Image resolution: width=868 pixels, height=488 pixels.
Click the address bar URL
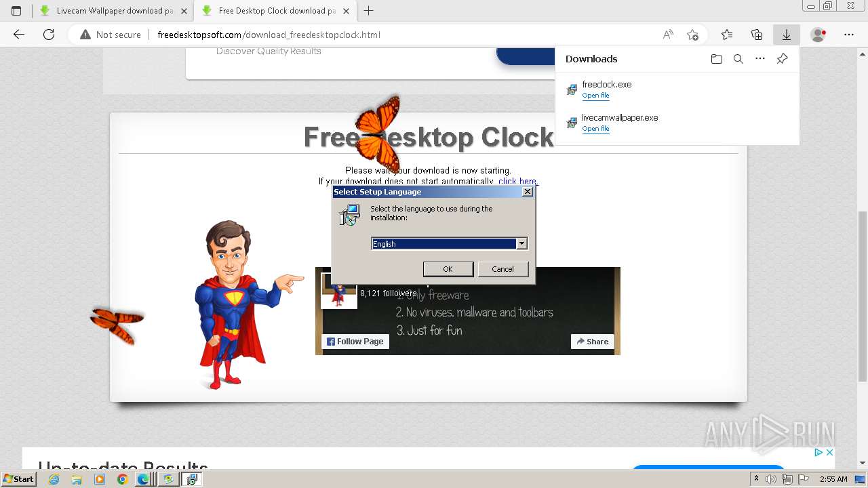(269, 35)
